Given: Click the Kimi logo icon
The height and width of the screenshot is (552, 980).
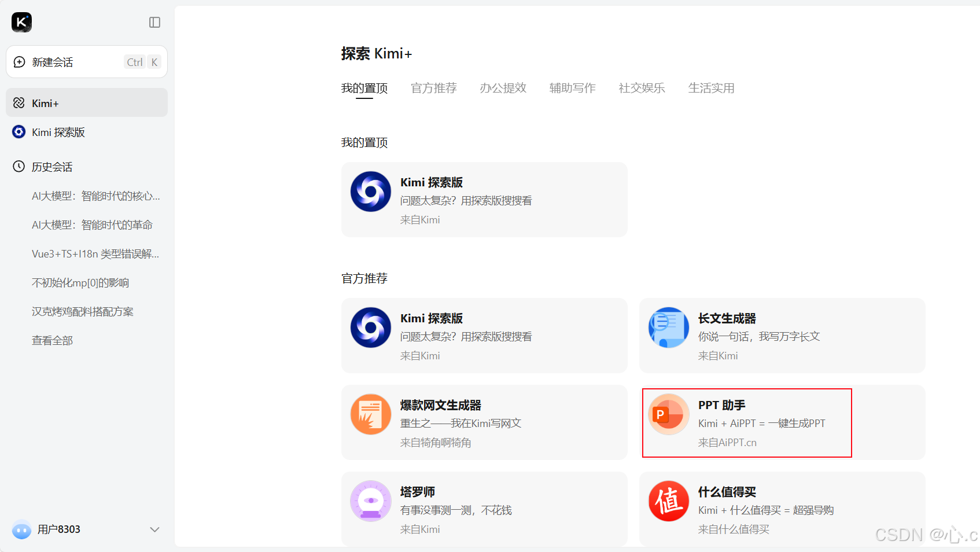Looking at the screenshot, I should [x=21, y=22].
